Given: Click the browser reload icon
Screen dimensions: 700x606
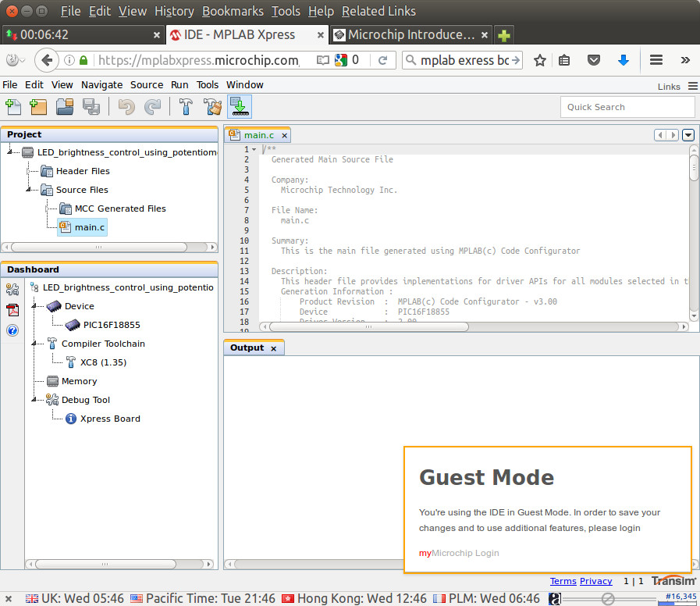Looking at the screenshot, I should pos(382,60).
